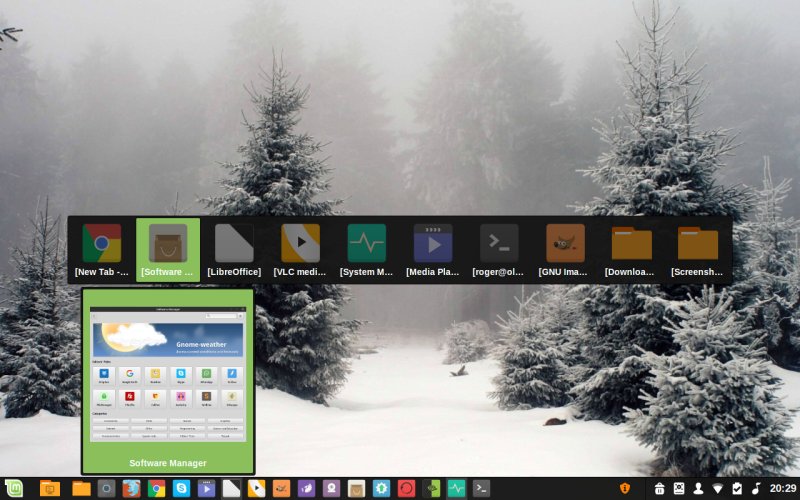Select the highlighted Software Manager switcher entry
The image size is (800, 500).
click(x=168, y=250)
